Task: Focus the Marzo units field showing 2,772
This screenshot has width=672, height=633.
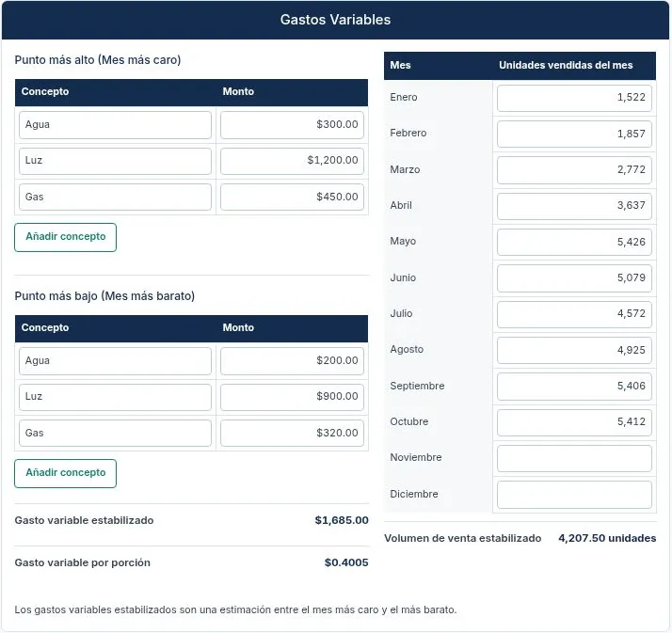Action: tap(574, 169)
